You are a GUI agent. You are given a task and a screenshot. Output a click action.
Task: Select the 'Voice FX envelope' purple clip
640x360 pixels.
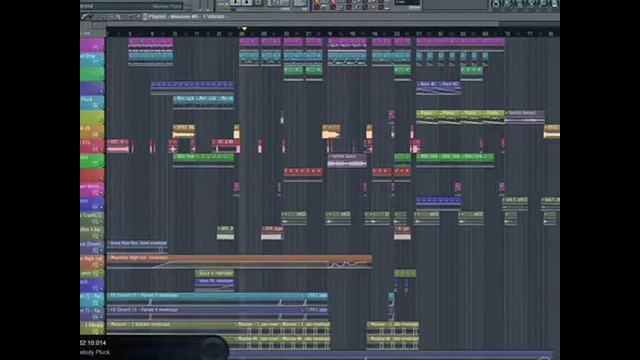point(214,284)
